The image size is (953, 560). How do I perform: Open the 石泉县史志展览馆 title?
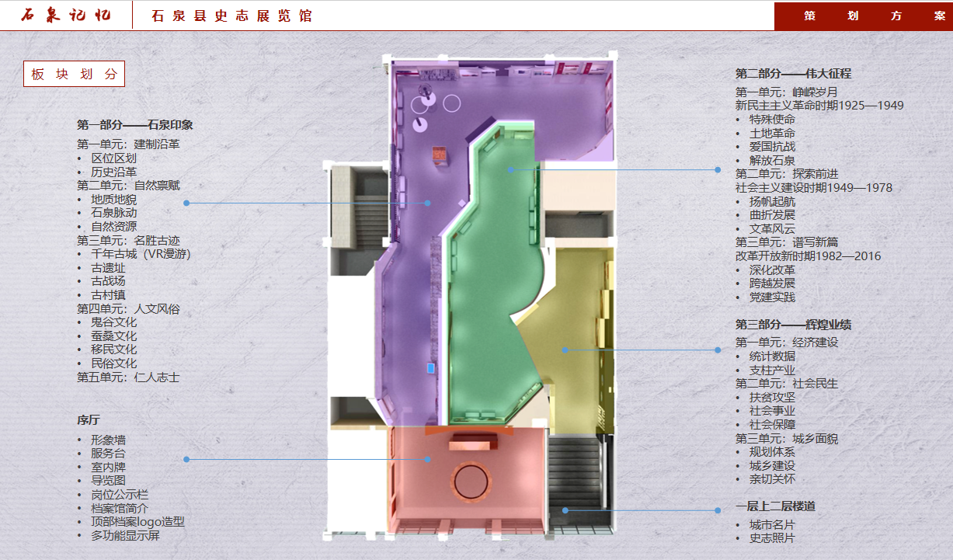(x=231, y=16)
